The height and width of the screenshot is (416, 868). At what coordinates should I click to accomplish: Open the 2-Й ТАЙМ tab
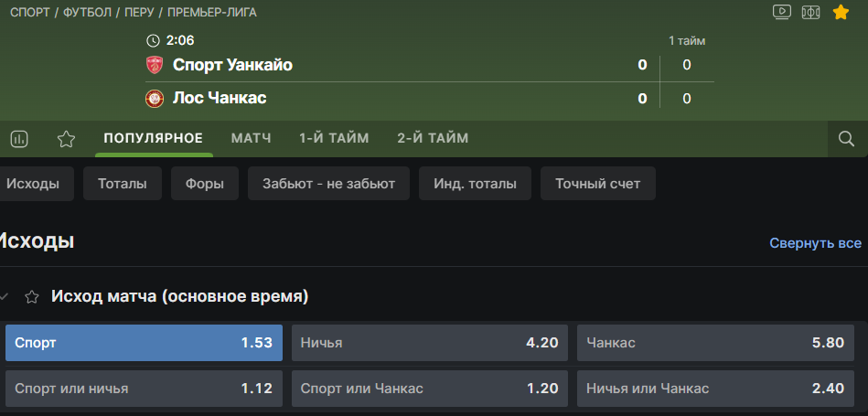click(x=433, y=138)
